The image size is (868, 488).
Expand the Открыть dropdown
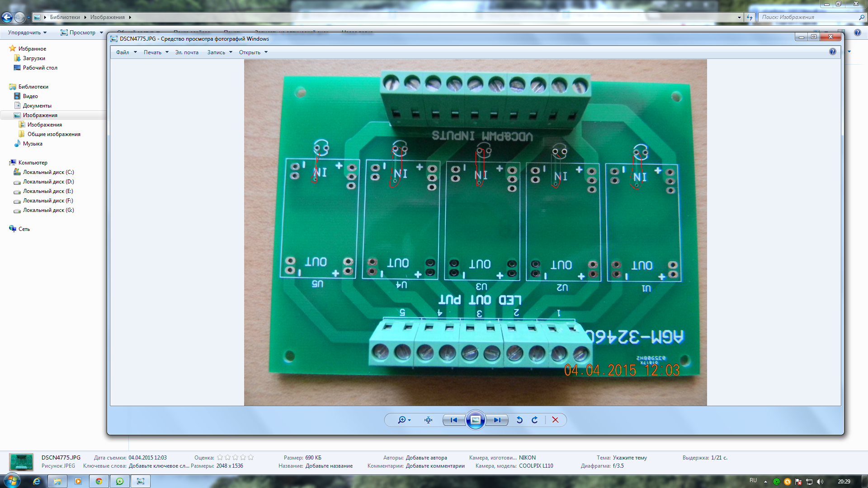(x=253, y=52)
